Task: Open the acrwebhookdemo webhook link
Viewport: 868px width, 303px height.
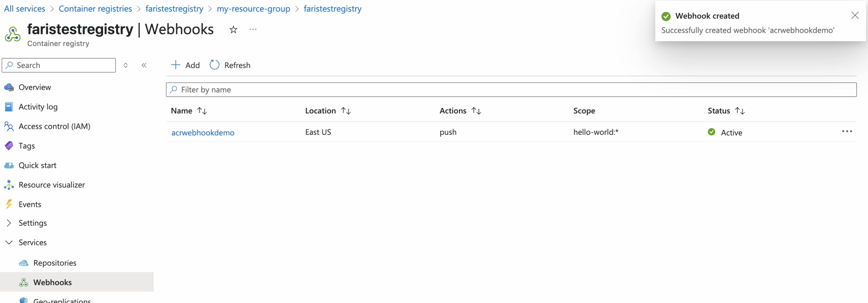Action: point(203,133)
